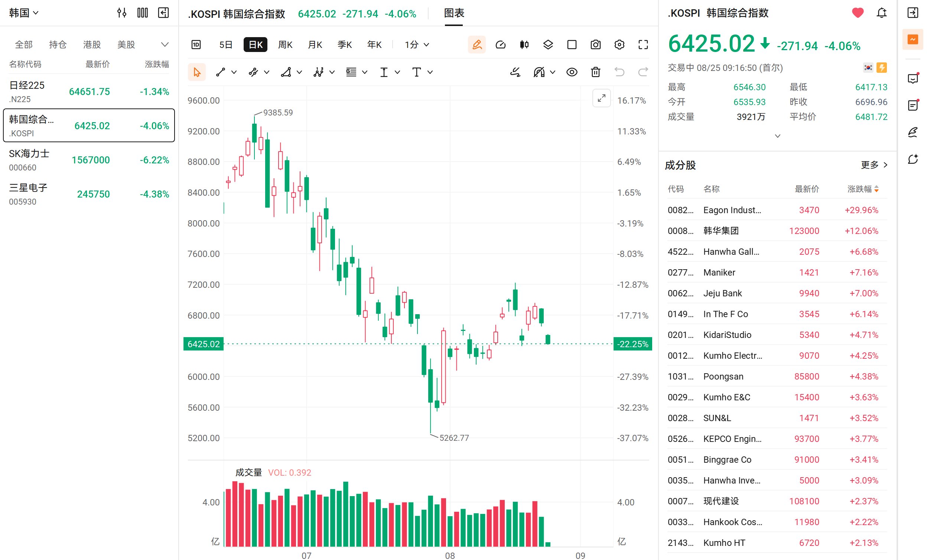
Task: Switch to 周K chart period
Action: (285, 45)
